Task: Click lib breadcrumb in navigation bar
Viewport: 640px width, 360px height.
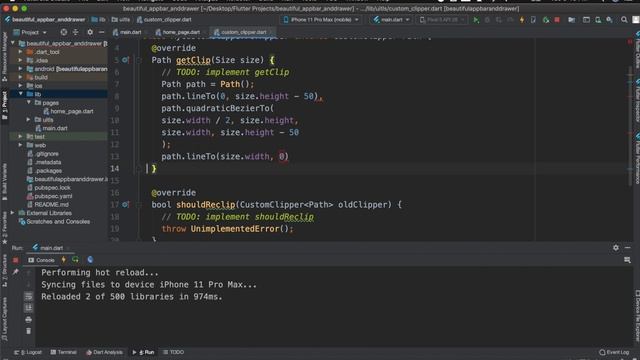Action: click(x=98, y=20)
